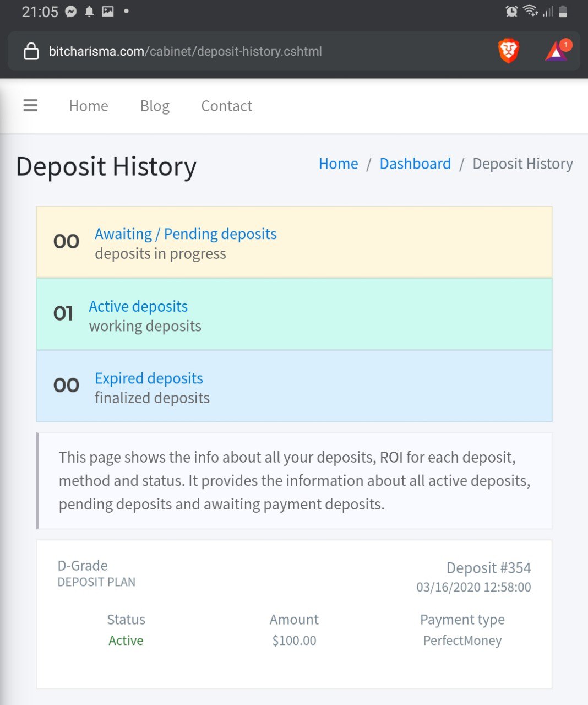Tap the notification bell in the status bar
The image size is (588, 705).
[89, 12]
